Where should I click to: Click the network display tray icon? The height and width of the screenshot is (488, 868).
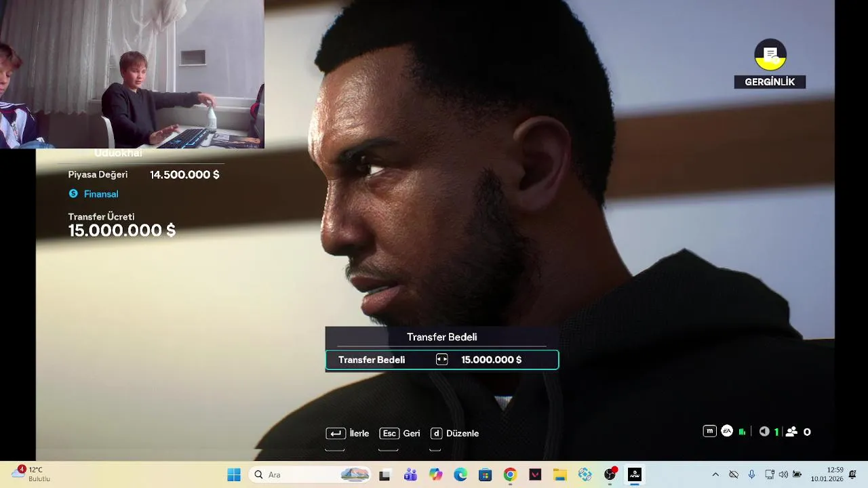(770, 474)
